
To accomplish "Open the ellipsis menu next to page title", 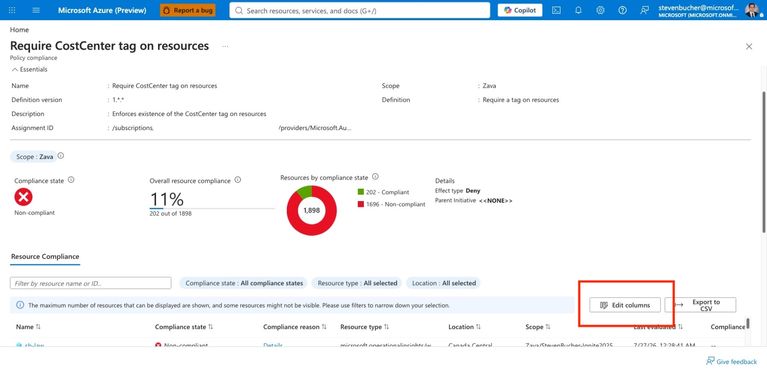I will [x=225, y=46].
